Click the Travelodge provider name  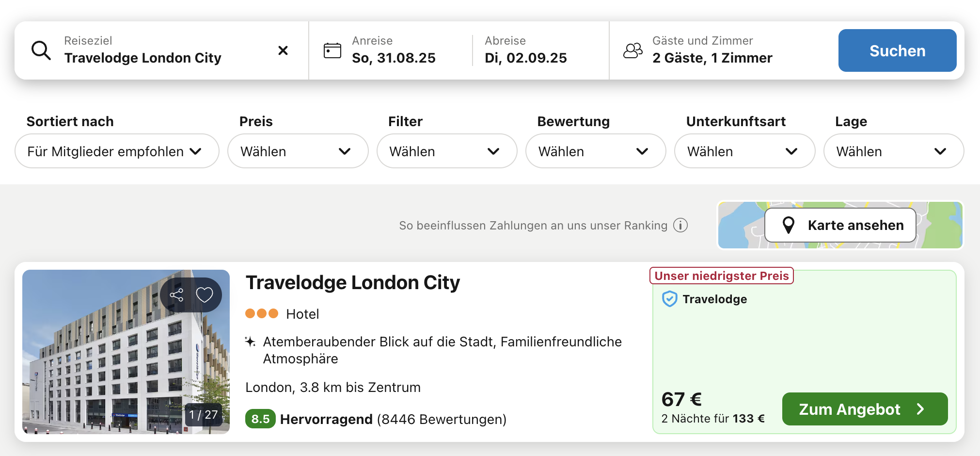click(x=715, y=299)
